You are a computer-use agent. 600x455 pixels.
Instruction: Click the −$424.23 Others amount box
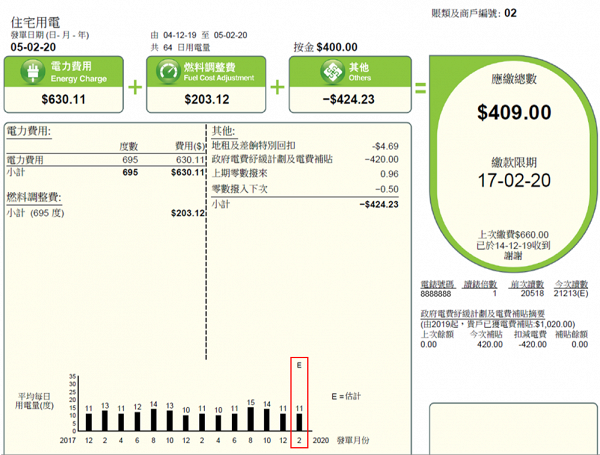[350, 99]
